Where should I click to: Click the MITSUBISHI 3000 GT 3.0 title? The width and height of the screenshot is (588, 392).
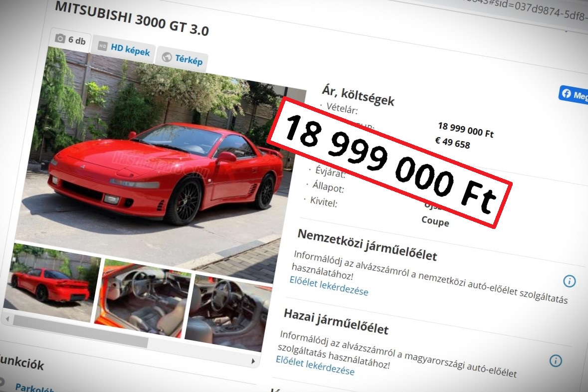131,19
